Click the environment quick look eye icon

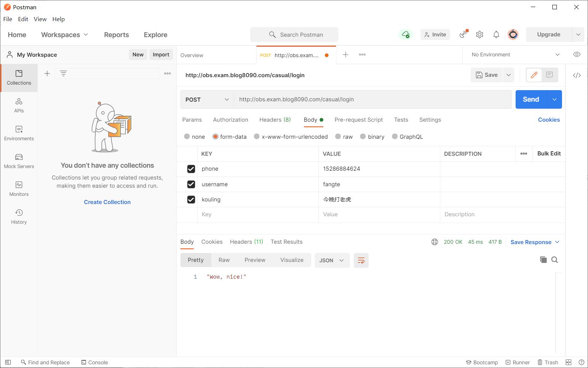[576, 55]
